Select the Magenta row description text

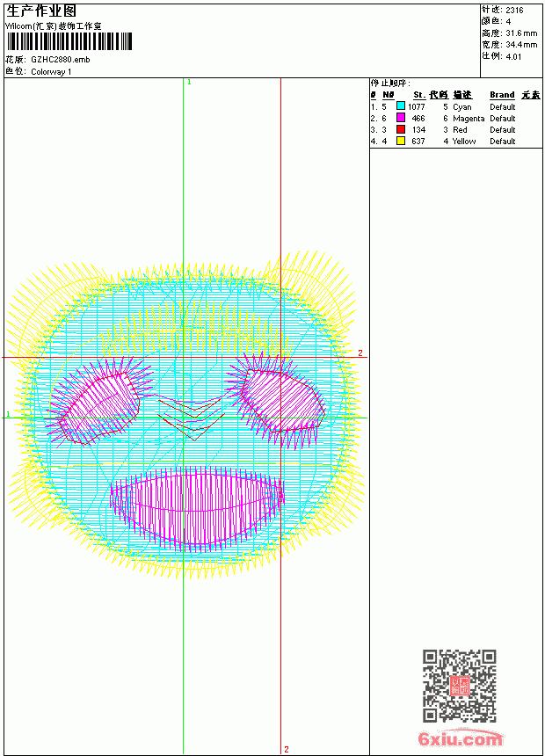(469, 119)
